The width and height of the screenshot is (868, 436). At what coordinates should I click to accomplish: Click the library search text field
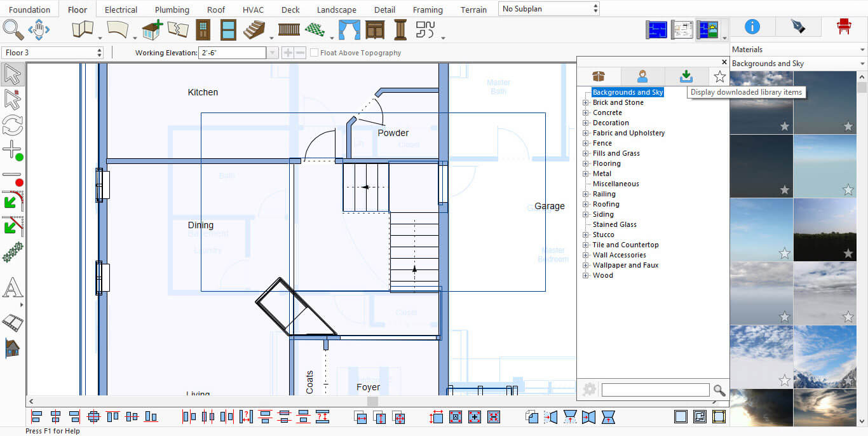point(655,390)
